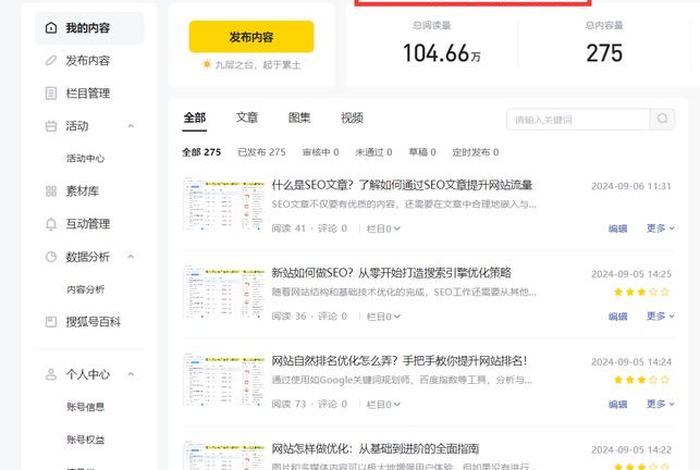Open article title 新站如何做SEO
Screen dimensions: 700x470
pyautogui.click(x=391, y=273)
